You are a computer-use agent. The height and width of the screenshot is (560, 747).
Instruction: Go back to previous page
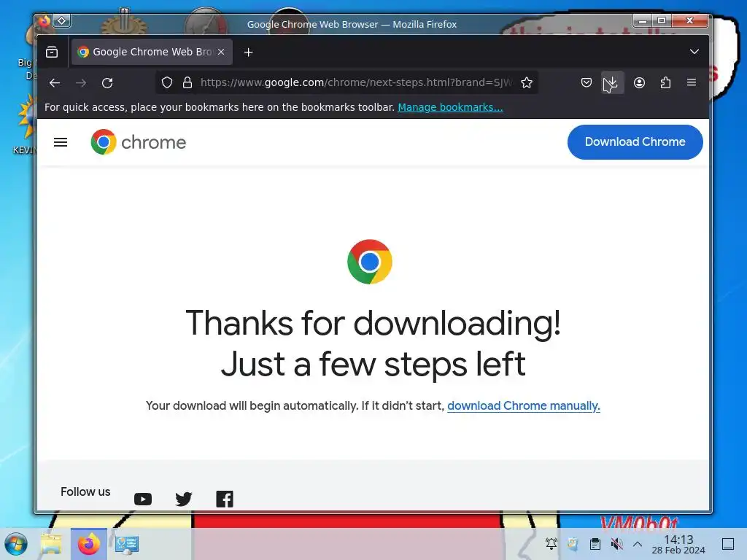click(55, 83)
